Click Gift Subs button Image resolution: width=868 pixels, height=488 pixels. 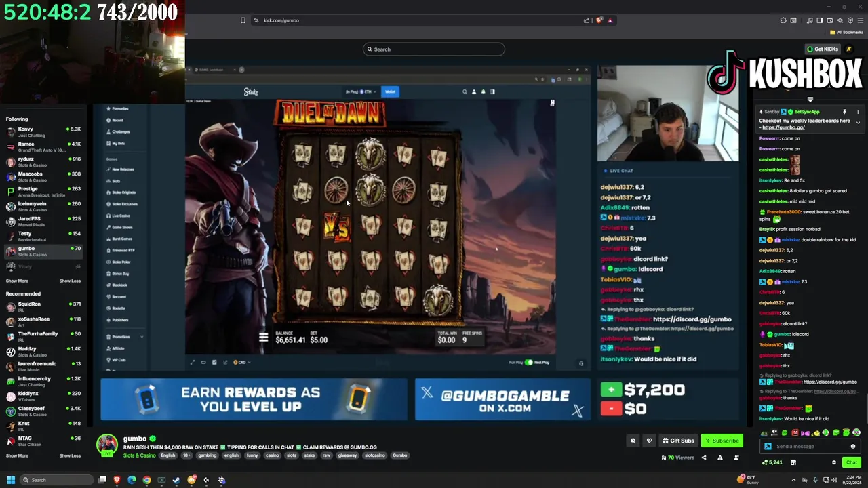(678, 441)
